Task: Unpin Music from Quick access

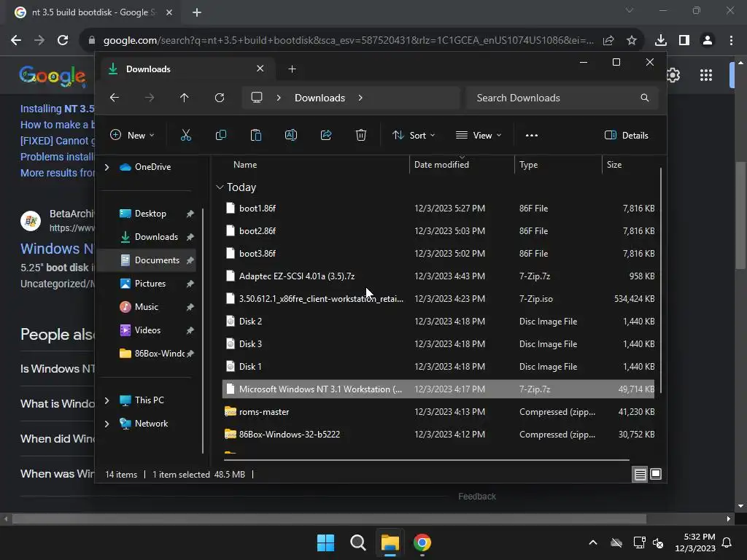Action: 190,307
